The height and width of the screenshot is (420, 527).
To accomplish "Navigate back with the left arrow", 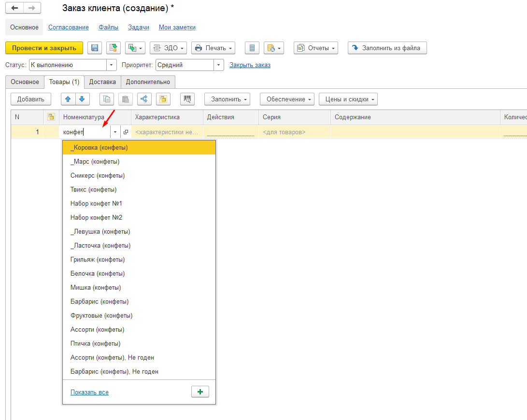I will [14, 8].
